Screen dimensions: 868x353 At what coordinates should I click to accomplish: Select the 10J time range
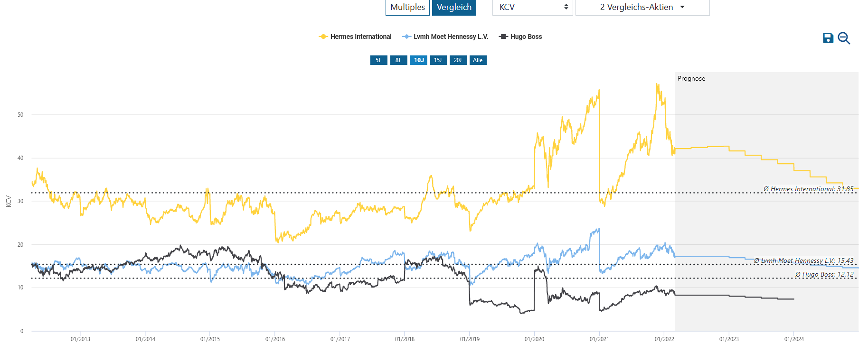point(418,60)
